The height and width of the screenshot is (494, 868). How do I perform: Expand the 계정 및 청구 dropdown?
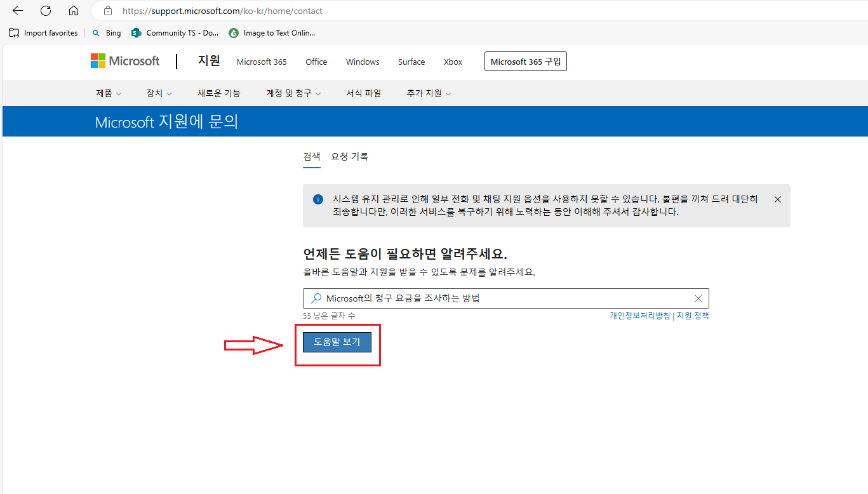(x=293, y=93)
